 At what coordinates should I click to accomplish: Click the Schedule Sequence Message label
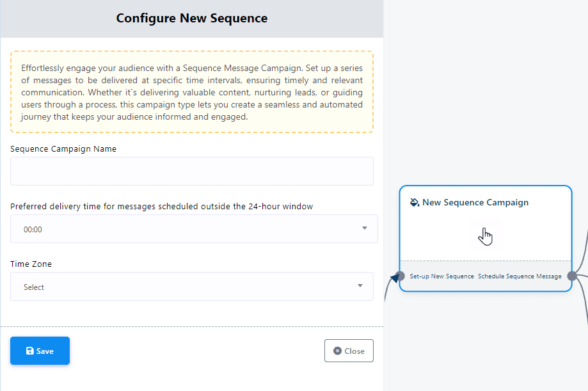(520, 276)
